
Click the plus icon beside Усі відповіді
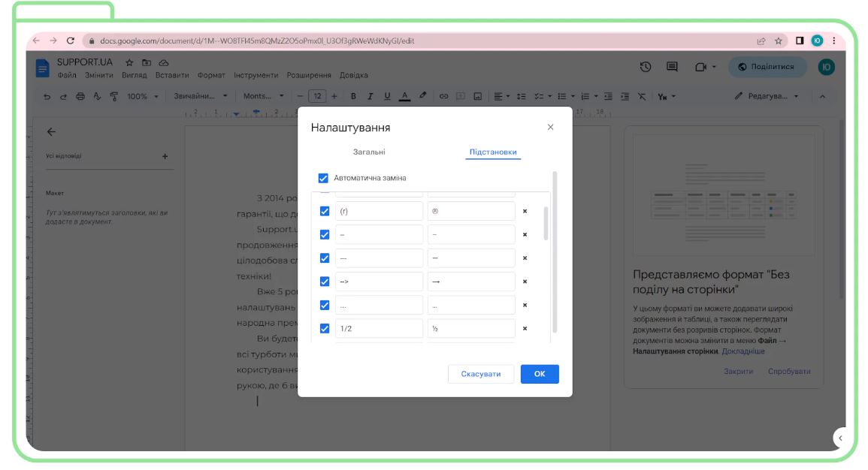(x=165, y=156)
